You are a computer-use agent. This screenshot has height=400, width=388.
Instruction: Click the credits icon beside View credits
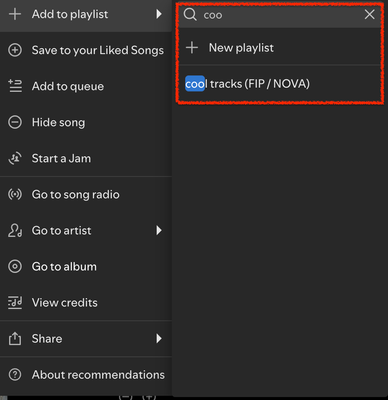(15, 302)
